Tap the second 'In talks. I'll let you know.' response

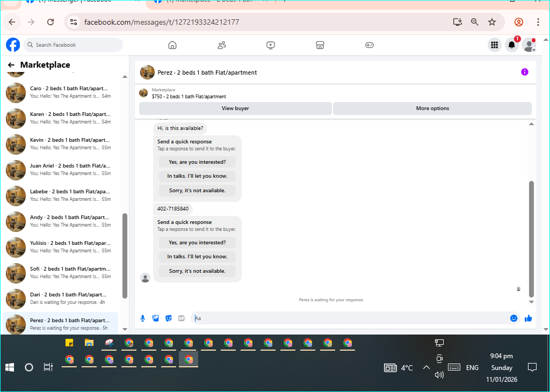click(197, 257)
